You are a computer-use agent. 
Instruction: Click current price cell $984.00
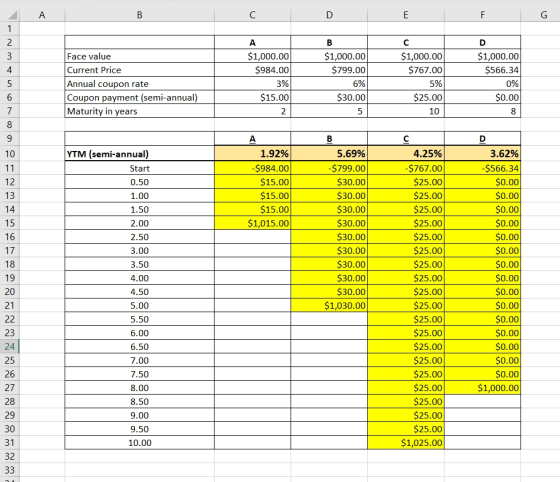252,70
